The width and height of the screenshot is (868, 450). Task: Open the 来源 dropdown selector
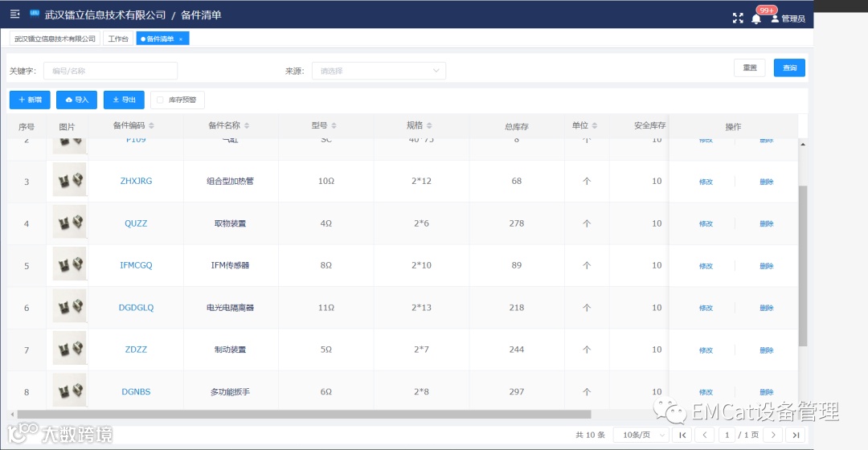click(x=379, y=71)
